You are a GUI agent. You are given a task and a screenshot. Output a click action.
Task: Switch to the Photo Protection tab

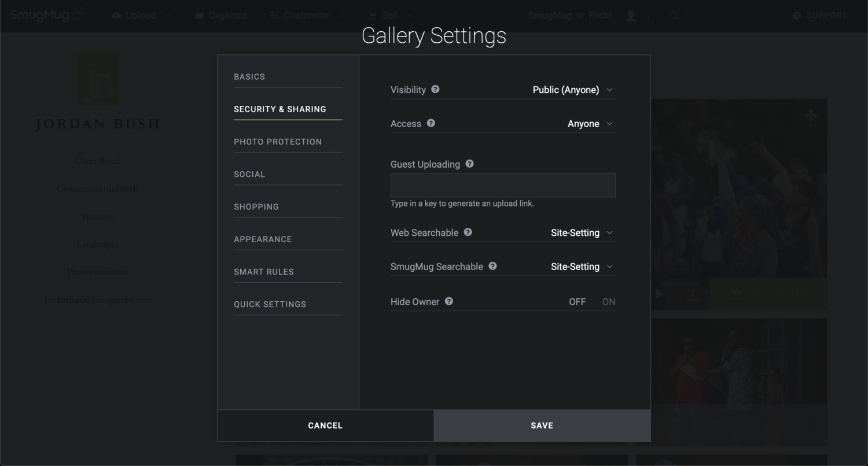[278, 142]
